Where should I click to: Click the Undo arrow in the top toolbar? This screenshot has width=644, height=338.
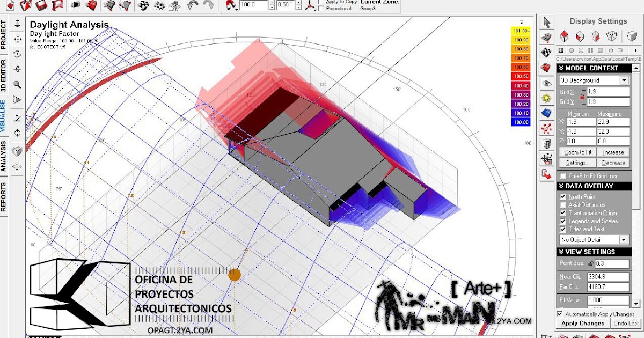[193, 6]
